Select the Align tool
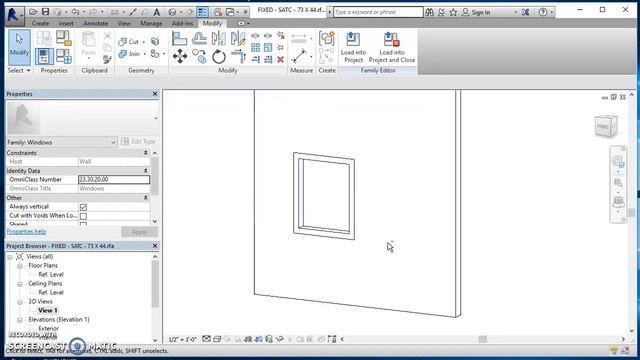This screenshot has height=360, width=640. [x=179, y=39]
